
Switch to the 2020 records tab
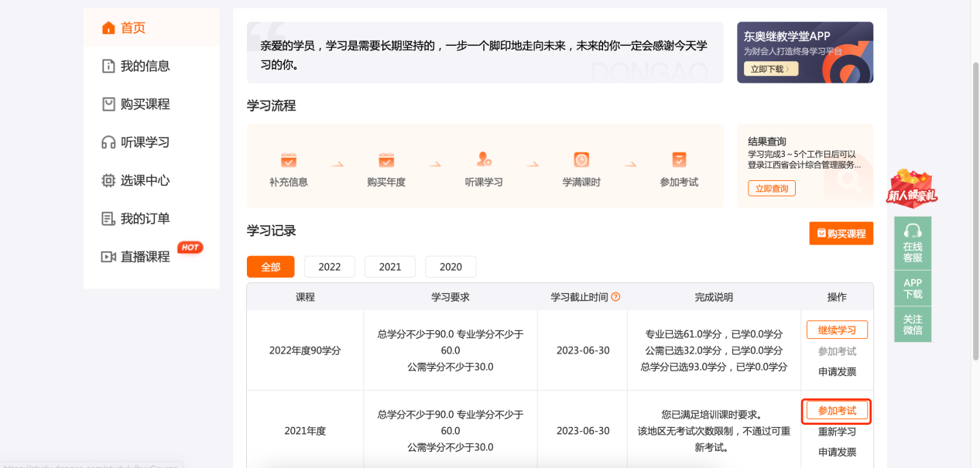451,266
